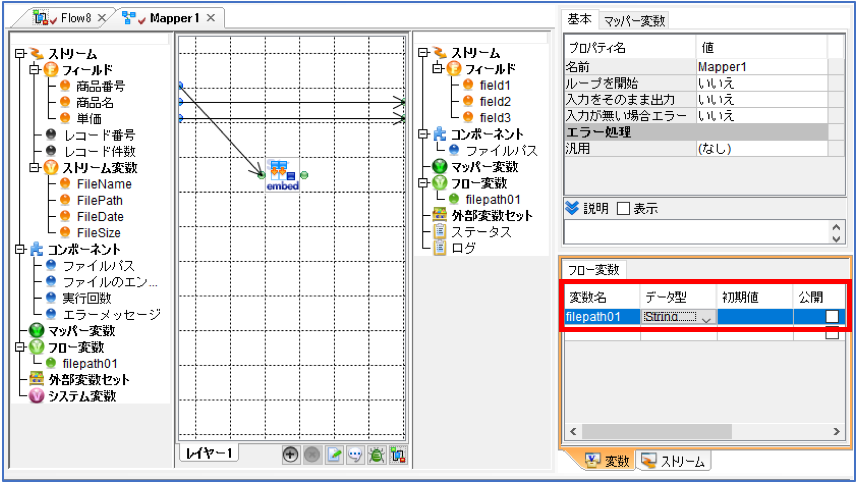Click the right ストリーム stream icon
This screenshot has width=857, height=483.
(x=439, y=52)
